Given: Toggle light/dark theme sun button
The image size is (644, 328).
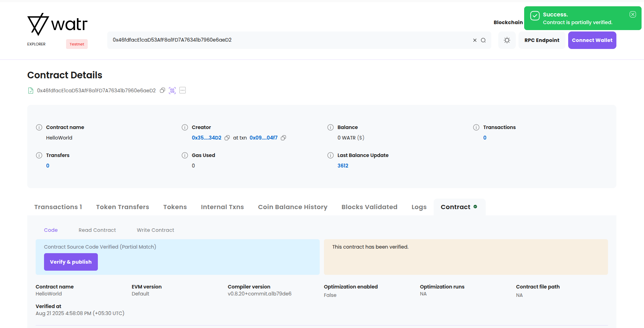Looking at the screenshot, I should click(x=507, y=40).
